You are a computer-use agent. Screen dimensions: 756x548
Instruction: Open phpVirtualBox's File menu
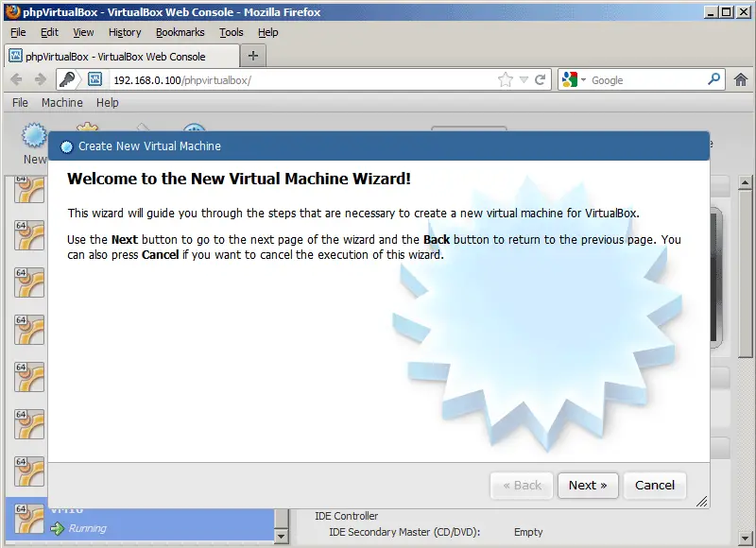(20, 103)
